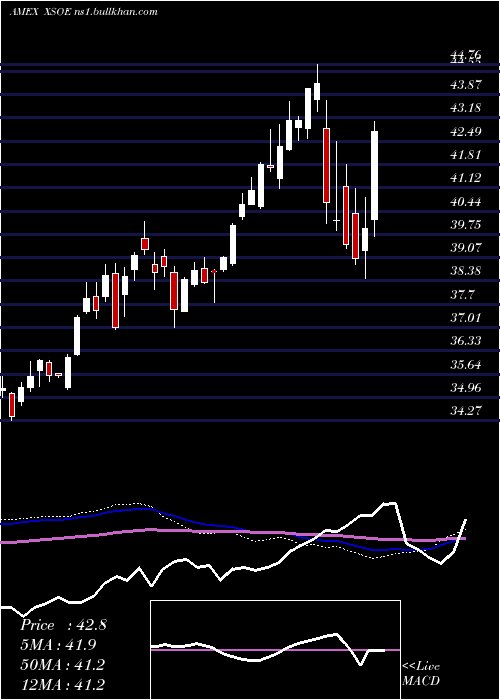Viewport: 500px width, 700px height.
Task: Click inside the MACD inset chart
Action: [275, 650]
